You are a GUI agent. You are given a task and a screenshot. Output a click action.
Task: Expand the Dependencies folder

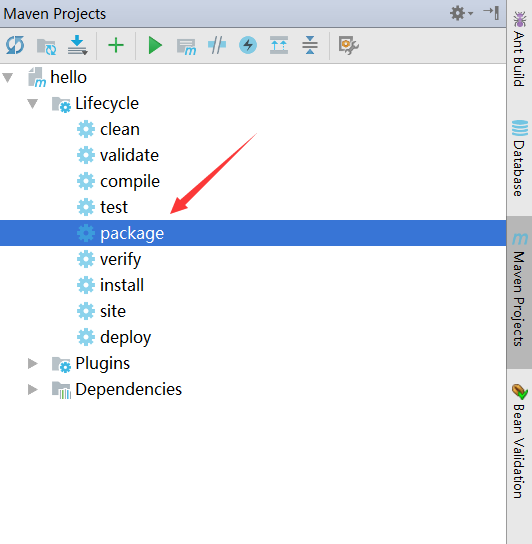[33, 390]
